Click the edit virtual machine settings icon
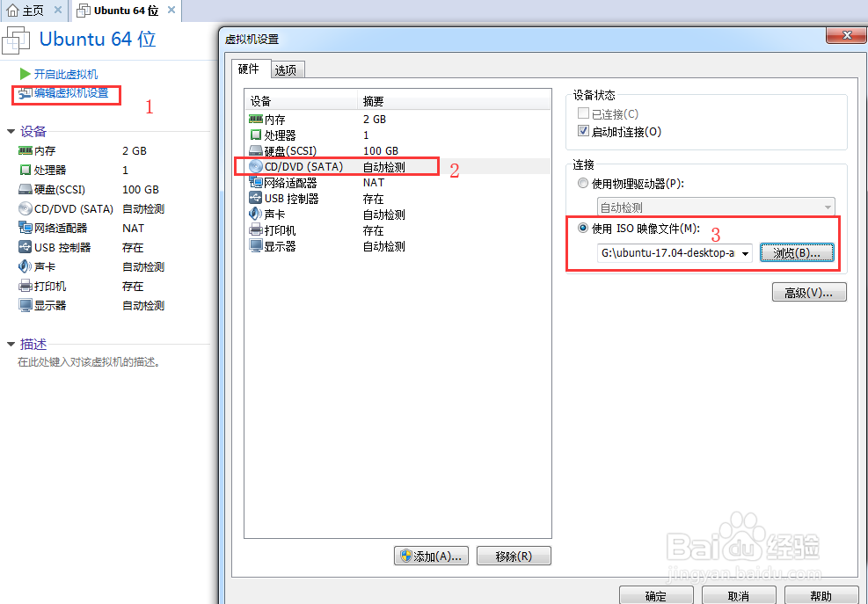868x604 pixels. (25, 93)
